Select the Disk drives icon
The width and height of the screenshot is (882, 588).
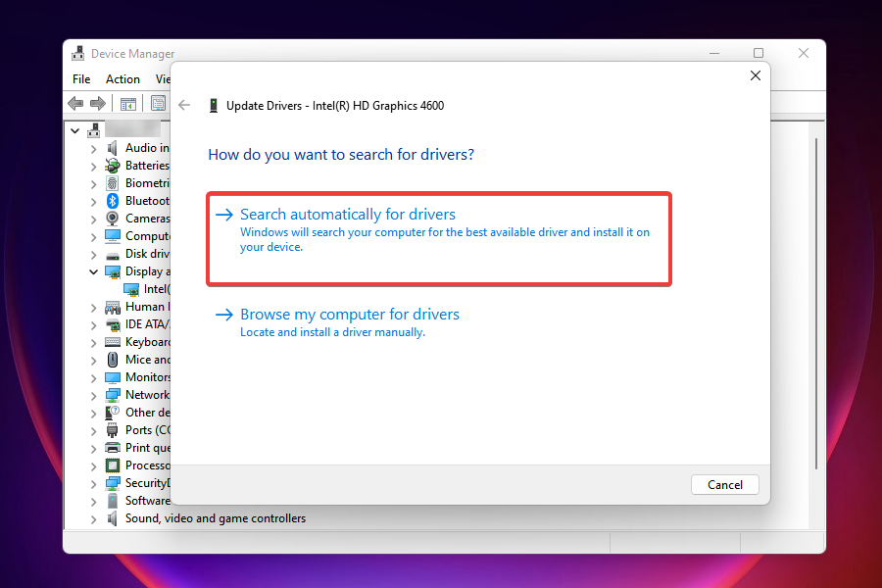pyautogui.click(x=113, y=255)
